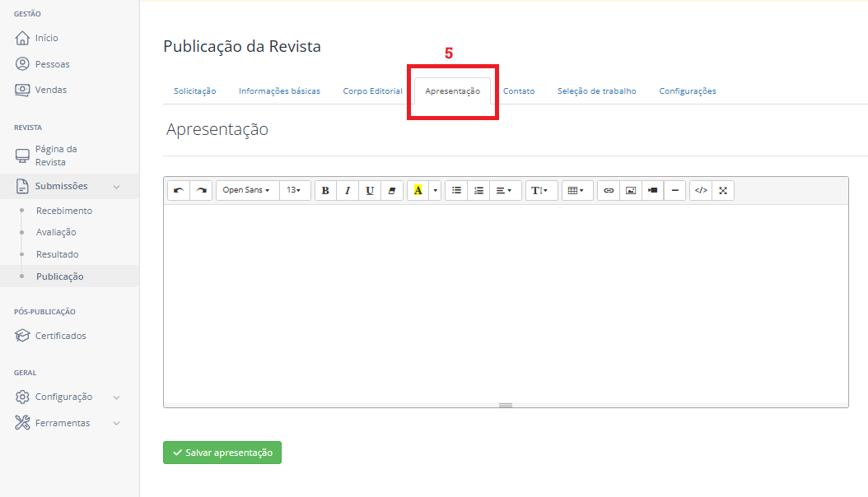868x497 pixels.
Task: Clear formatting with the eraser icon
Action: pos(392,190)
